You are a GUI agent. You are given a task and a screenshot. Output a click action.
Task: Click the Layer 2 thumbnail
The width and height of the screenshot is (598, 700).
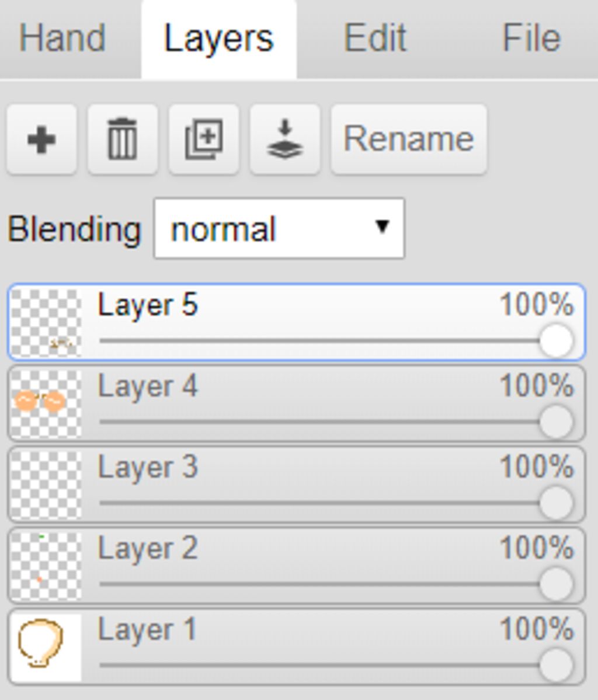point(46,566)
